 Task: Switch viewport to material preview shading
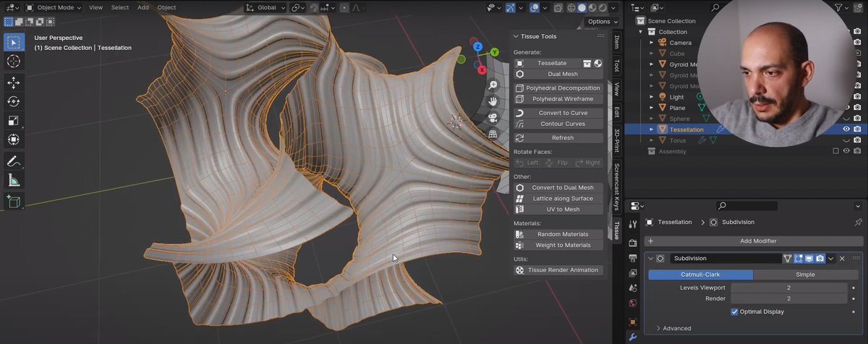(x=592, y=8)
